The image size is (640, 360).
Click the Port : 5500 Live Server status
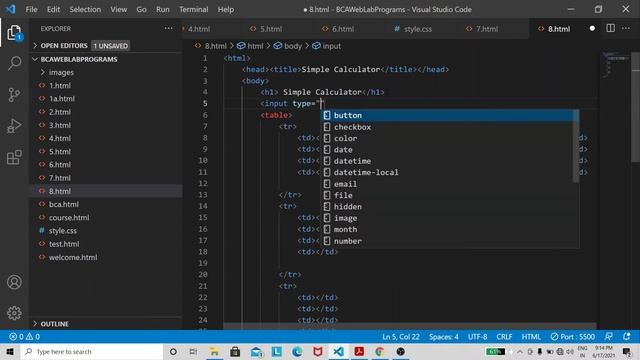[x=572, y=337]
